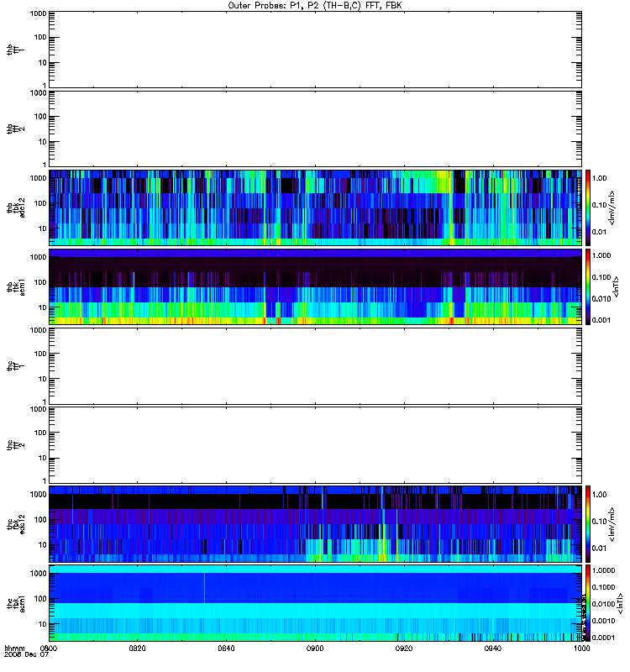Click the date label "2008 Dec 07"
This screenshot has width=630, height=672.
[x=27, y=654]
